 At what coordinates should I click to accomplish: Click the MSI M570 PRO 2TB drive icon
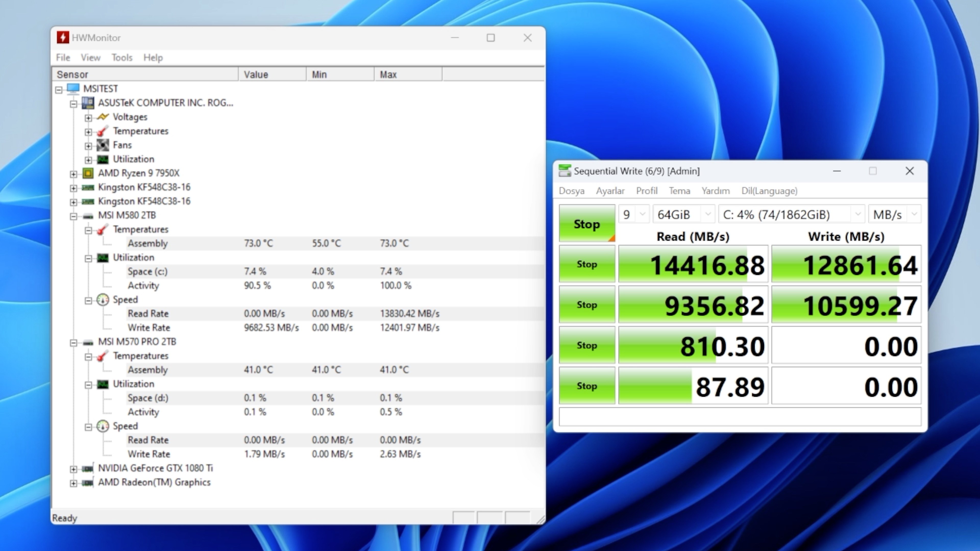point(88,342)
